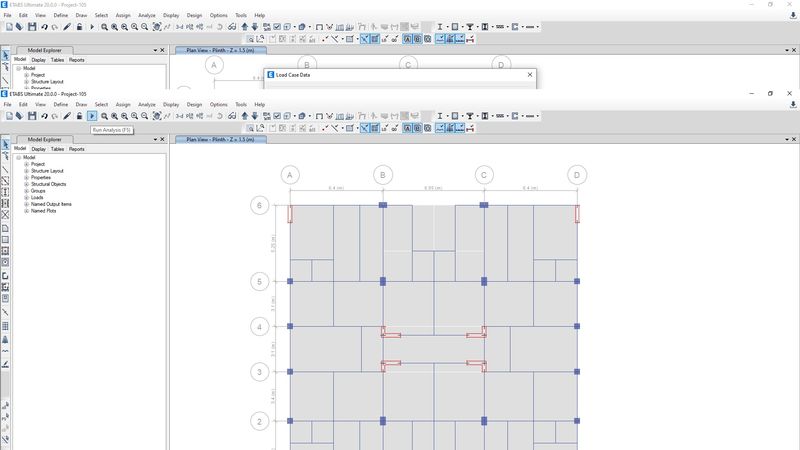This screenshot has width=800, height=450.
Task: Toggle Set Display Options checkmark icon, front toolbar
Action: tap(277, 116)
